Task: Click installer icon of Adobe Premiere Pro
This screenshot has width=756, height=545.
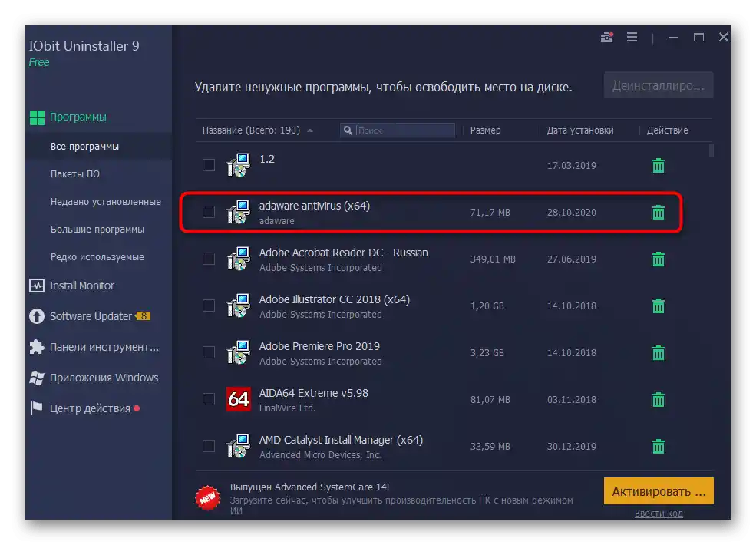Action: [238, 352]
